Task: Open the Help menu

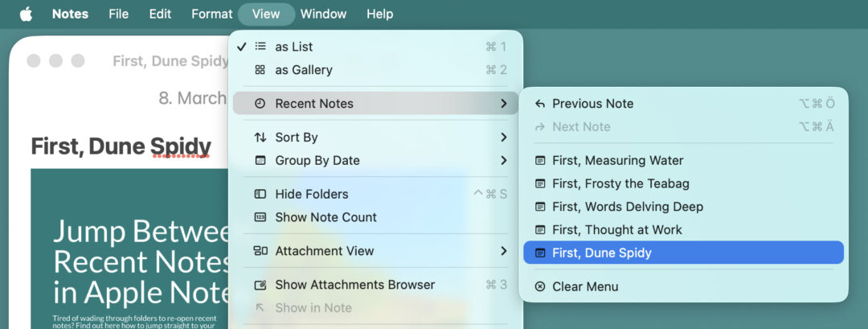Action: click(x=379, y=14)
